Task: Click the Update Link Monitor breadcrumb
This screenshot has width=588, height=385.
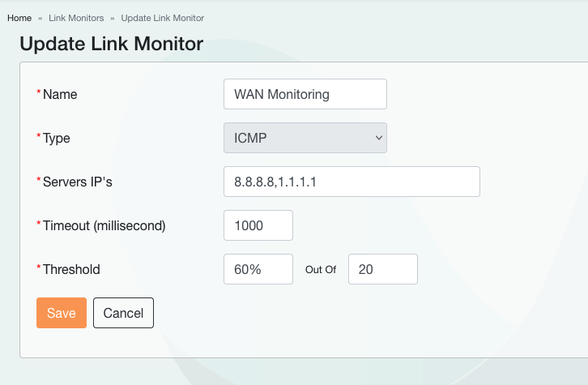Action: 162,18
